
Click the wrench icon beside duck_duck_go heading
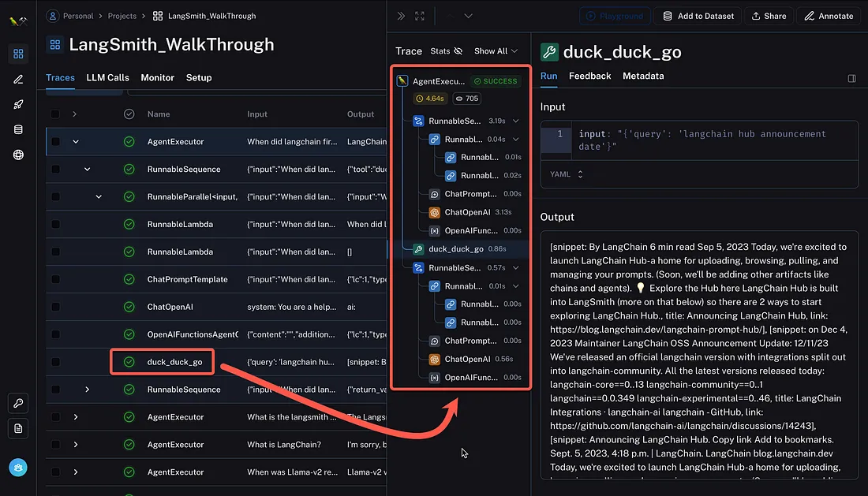tap(549, 52)
